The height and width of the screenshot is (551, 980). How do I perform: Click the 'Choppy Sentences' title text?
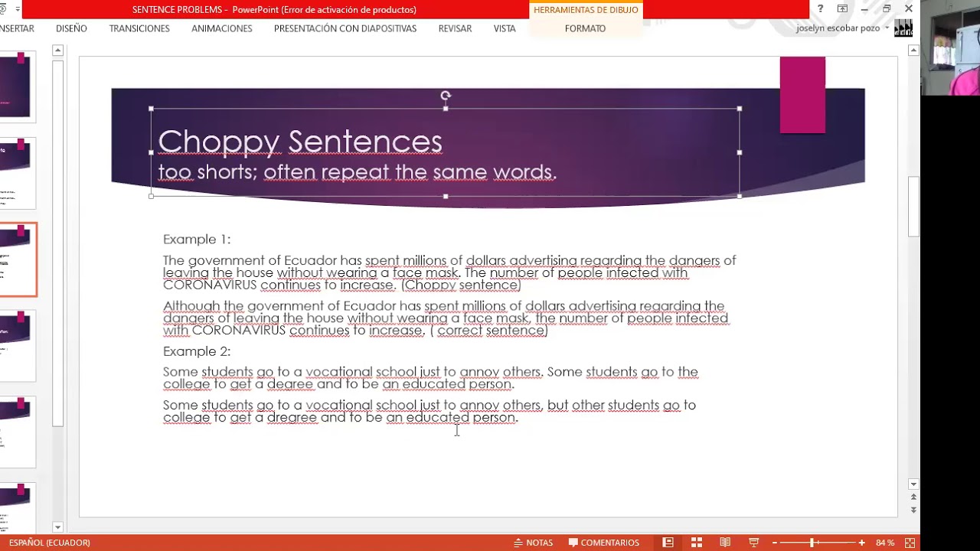(x=300, y=142)
